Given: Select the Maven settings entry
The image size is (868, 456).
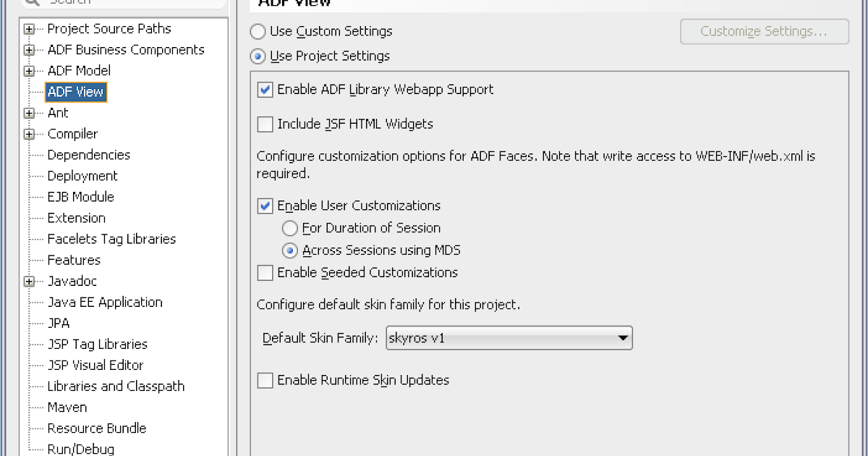Looking at the screenshot, I should 67,407.
